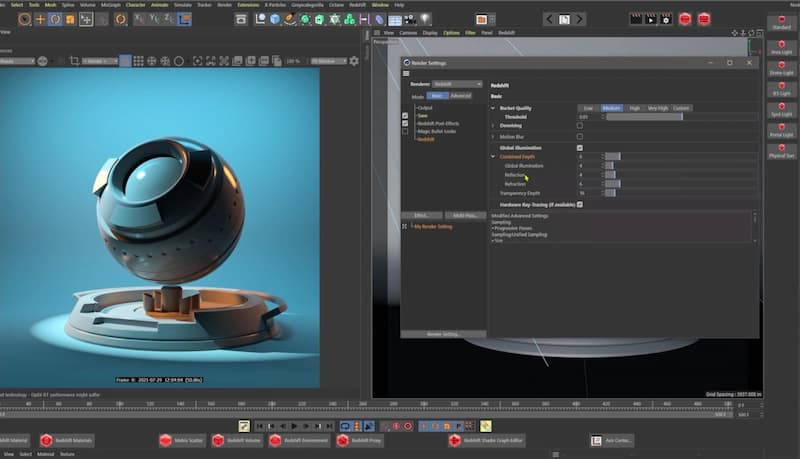Disable the Global Illumination checkbox
The image size is (800, 459).
(x=580, y=147)
